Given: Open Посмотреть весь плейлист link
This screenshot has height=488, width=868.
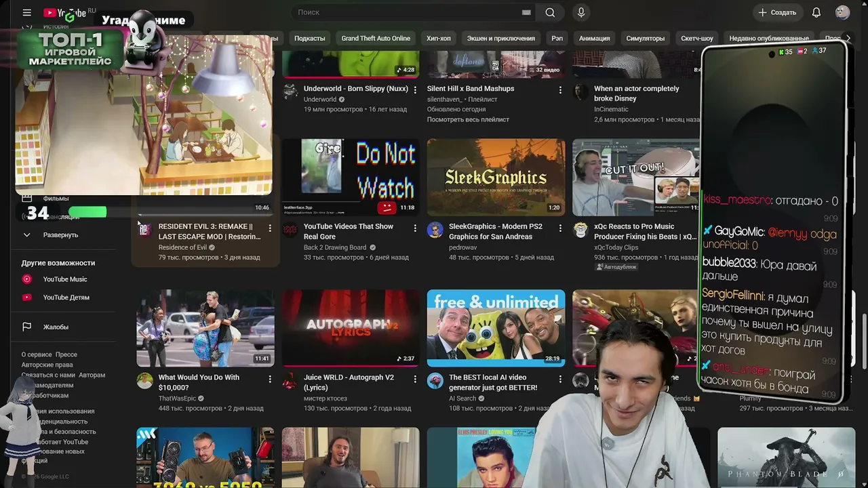Looking at the screenshot, I should (x=468, y=120).
